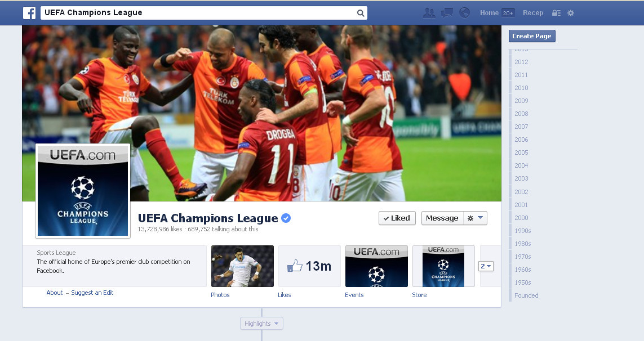The height and width of the screenshot is (341, 644).
Task: Click the 20+ Home notification badge
Action: point(508,13)
